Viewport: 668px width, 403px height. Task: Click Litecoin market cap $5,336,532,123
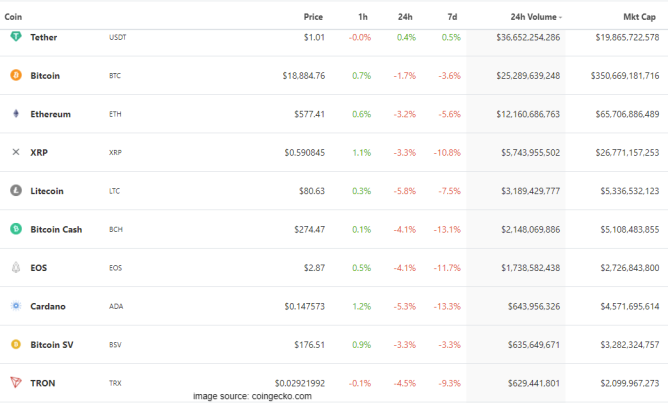pyautogui.click(x=630, y=191)
